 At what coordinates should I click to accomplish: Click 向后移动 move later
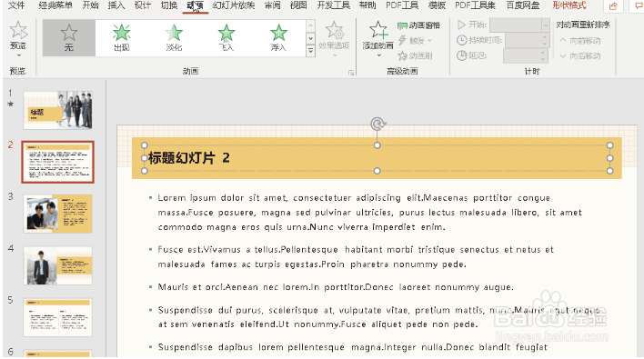coord(580,55)
